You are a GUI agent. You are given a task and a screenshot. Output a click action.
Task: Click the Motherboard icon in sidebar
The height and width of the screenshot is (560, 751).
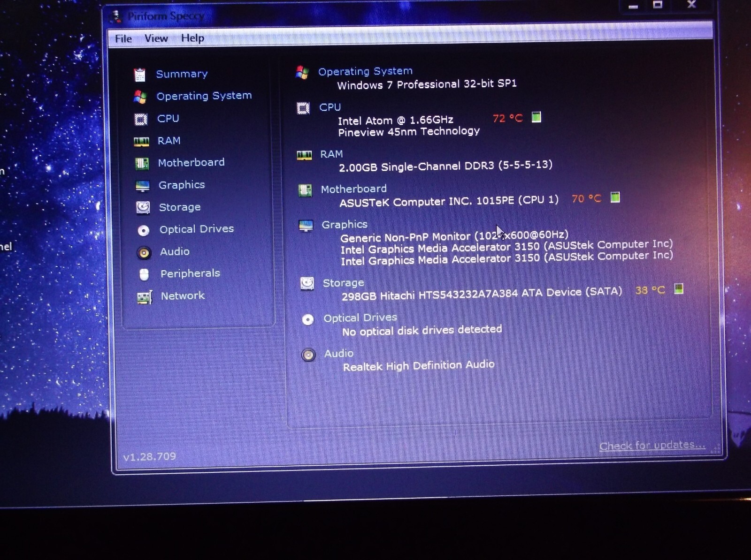142,163
